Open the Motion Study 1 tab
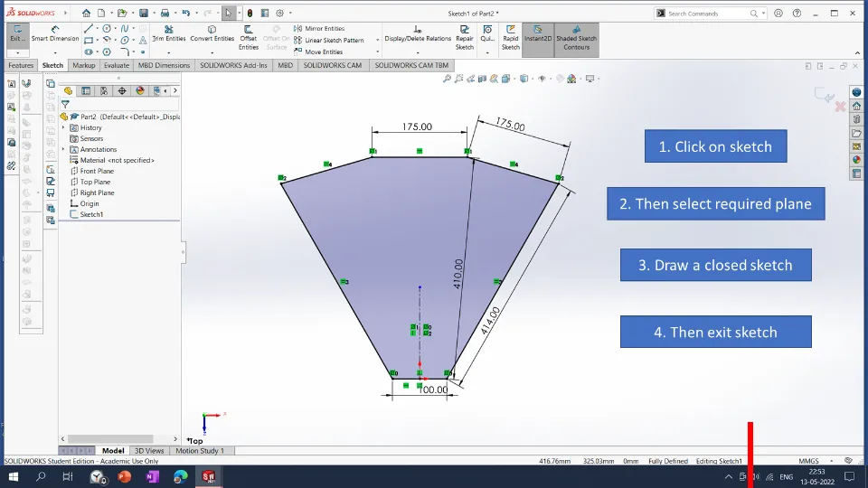This screenshot has height=488, width=868. coord(200,451)
